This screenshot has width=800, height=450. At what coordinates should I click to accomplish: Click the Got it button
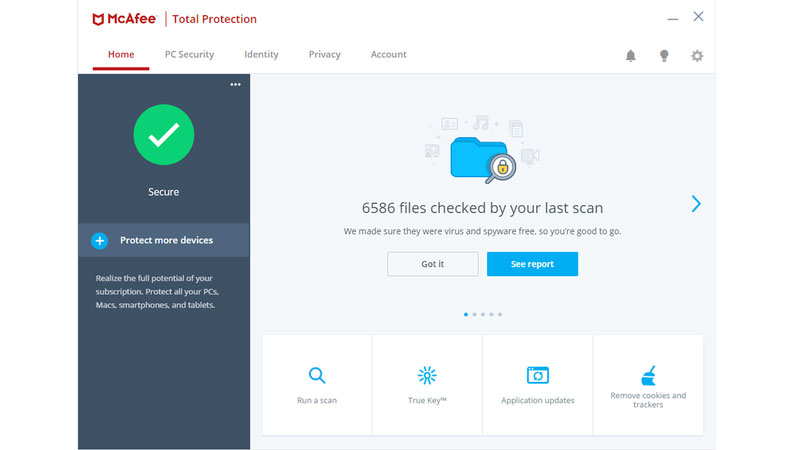pyautogui.click(x=433, y=264)
